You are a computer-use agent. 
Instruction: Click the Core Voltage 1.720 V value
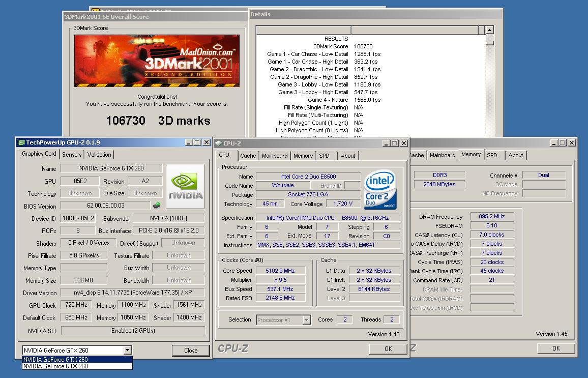pyautogui.click(x=343, y=203)
